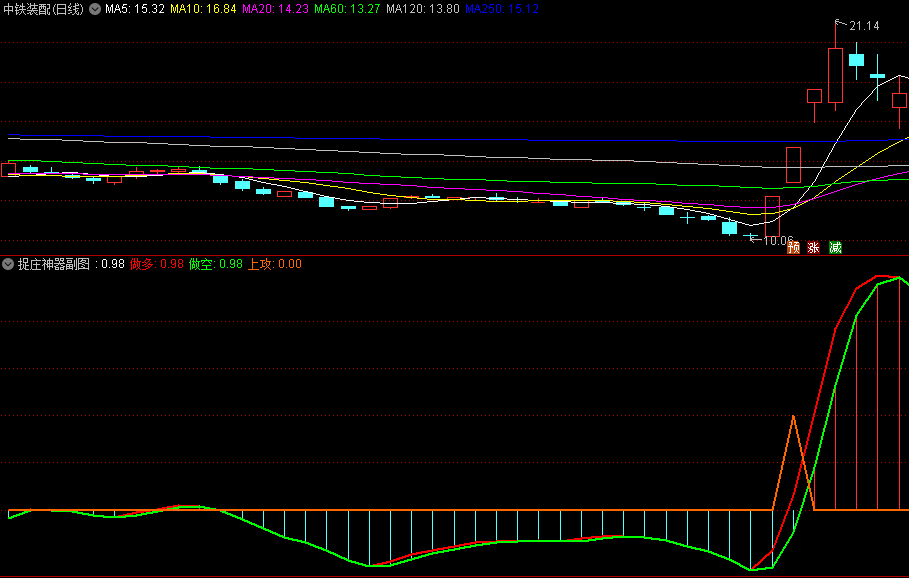Click the 10.06 low price marker
909x578 pixels.
[777, 240]
